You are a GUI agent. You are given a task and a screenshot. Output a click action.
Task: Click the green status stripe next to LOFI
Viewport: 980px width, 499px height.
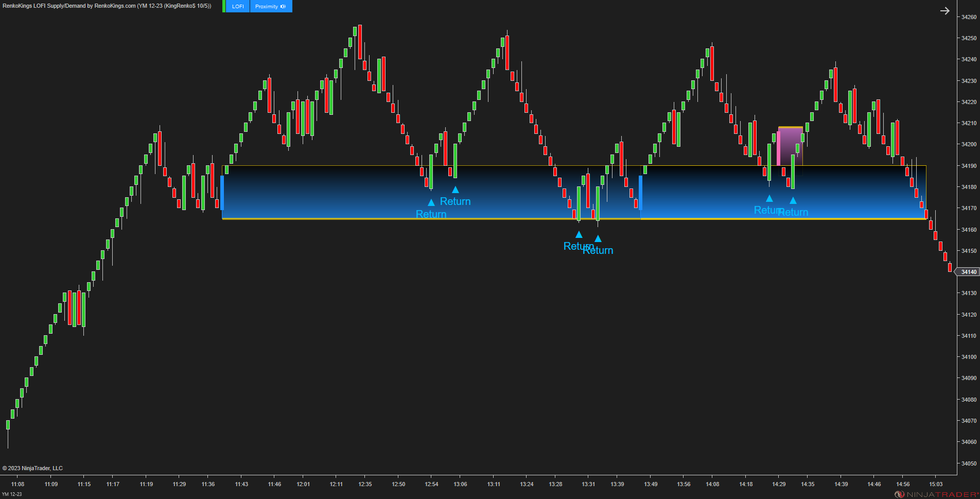point(223,6)
